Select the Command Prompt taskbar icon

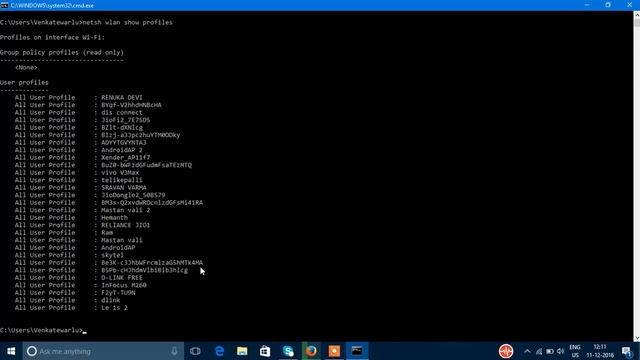coord(357,351)
